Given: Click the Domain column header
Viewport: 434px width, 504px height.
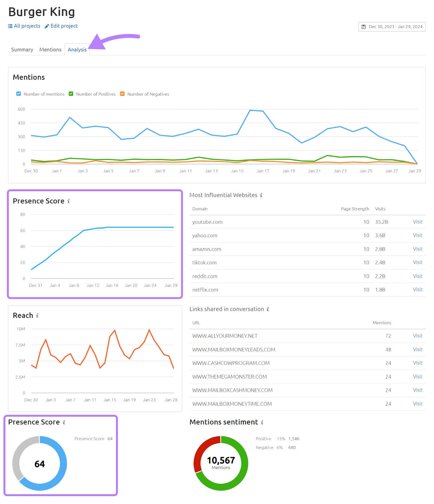Looking at the screenshot, I should pos(200,209).
